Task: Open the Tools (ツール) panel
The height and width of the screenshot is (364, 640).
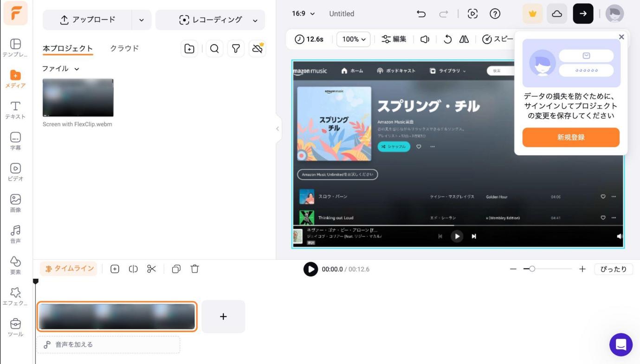Action: 15,327
